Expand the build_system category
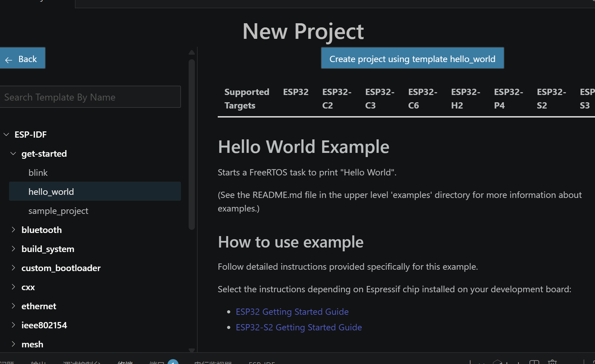The width and height of the screenshot is (595, 364). [x=13, y=249]
